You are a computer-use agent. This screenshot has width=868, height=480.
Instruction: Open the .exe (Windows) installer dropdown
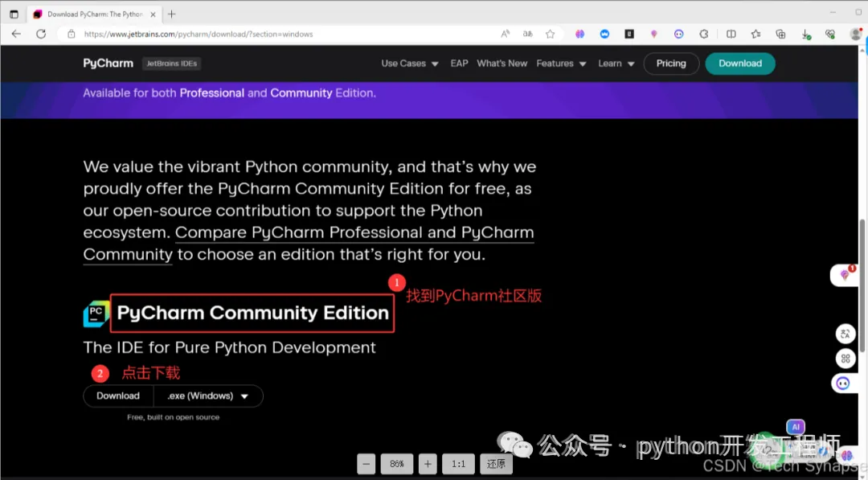point(208,396)
